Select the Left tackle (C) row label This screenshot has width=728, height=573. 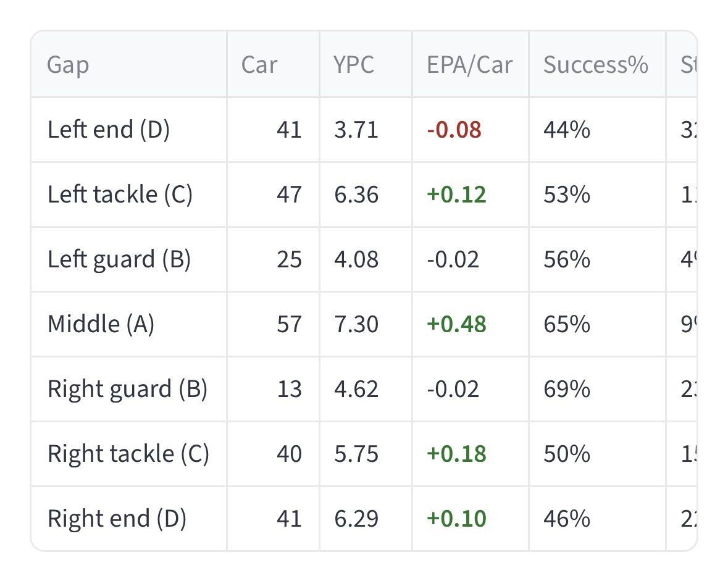click(x=120, y=194)
